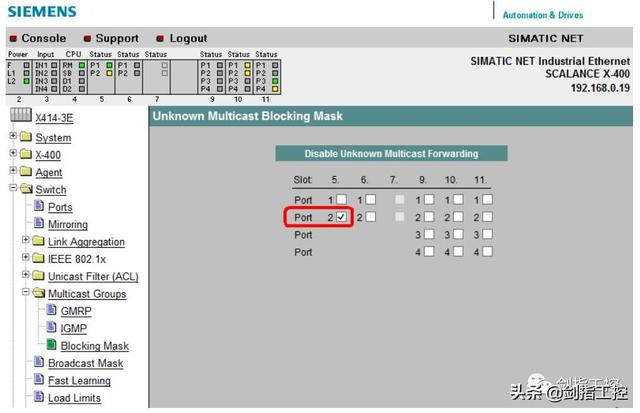This screenshot has height=413, width=640.
Task: Collapse the Switch folder tree node
Action: pyautogui.click(x=13, y=188)
